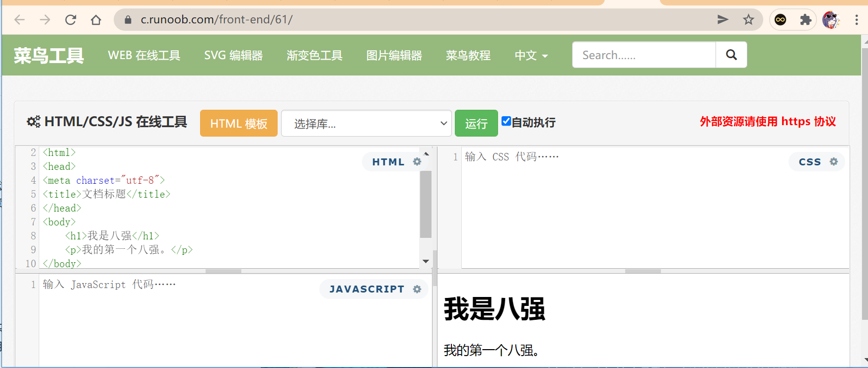Click the code line with meta charset

[104, 180]
